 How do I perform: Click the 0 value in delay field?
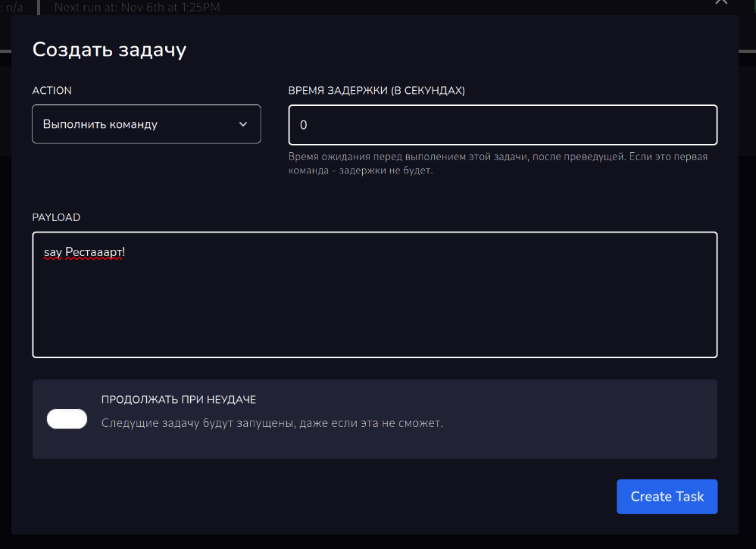point(304,125)
